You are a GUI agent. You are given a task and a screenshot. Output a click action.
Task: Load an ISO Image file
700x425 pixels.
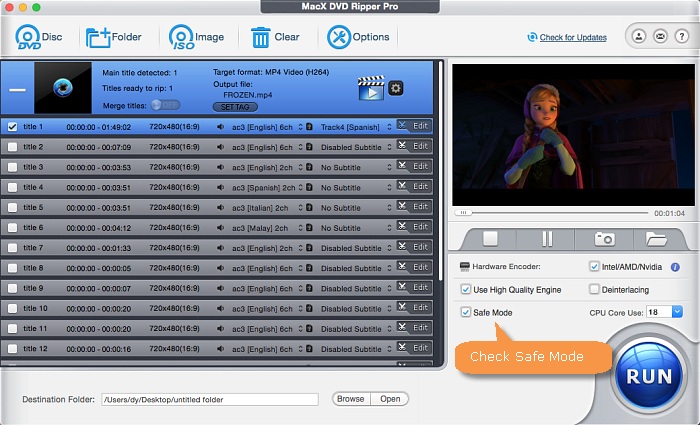point(196,37)
